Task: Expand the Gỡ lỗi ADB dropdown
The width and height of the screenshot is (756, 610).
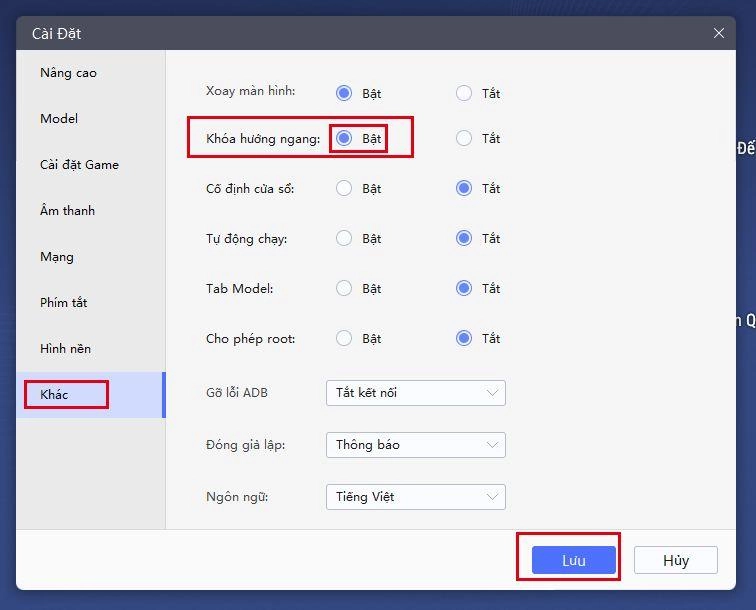Action: click(x=415, y=393)
